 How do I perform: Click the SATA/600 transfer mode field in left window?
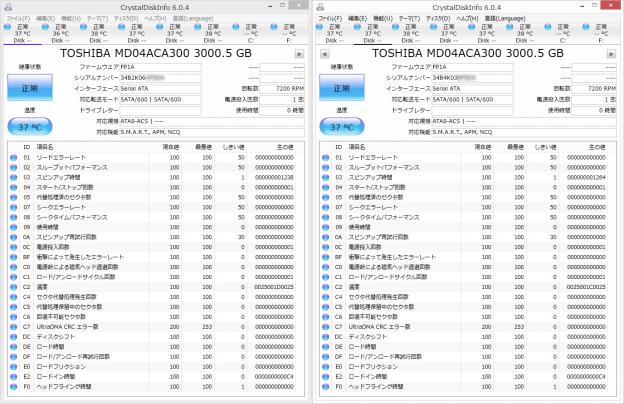point(160,100)
